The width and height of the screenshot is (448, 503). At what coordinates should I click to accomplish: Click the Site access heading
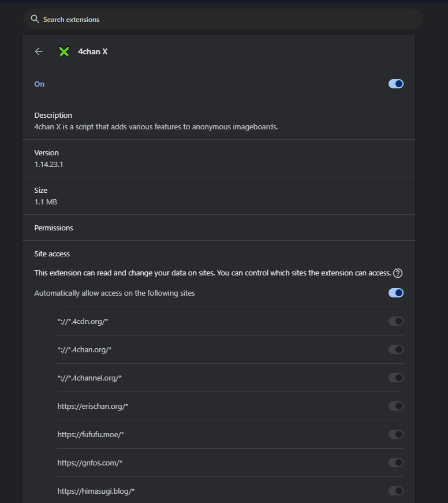point(52,254)
